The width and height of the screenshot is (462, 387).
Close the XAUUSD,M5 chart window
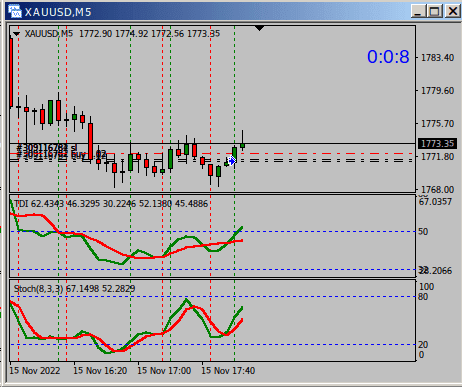(x=453, y=11)
